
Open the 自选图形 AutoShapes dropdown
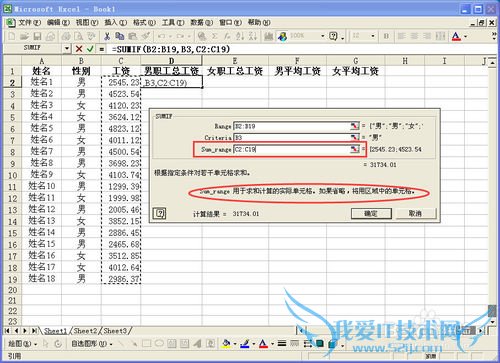[x=92, y=343]
